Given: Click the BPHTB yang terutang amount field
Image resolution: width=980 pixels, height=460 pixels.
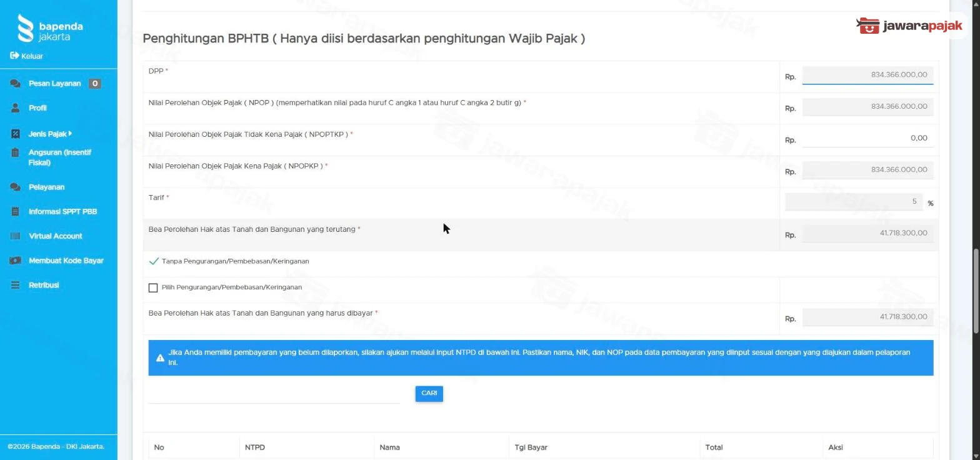Looking at the screenshot, I should coord(867,233).
